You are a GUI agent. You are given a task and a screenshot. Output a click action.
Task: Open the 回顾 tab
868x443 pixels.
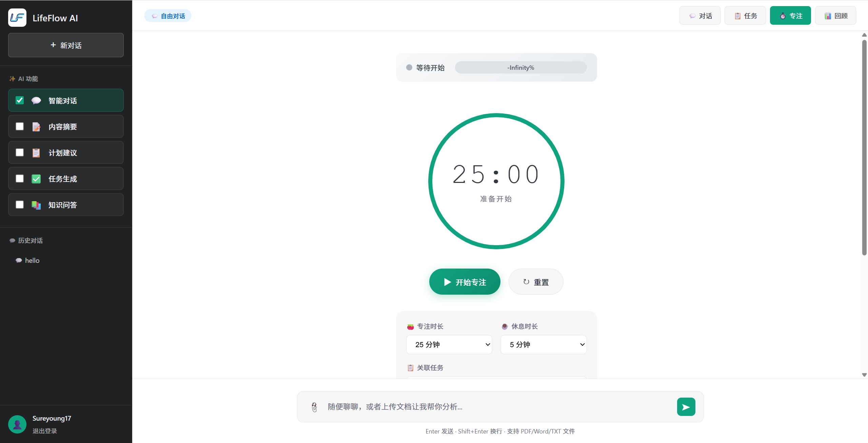point(835,15)
